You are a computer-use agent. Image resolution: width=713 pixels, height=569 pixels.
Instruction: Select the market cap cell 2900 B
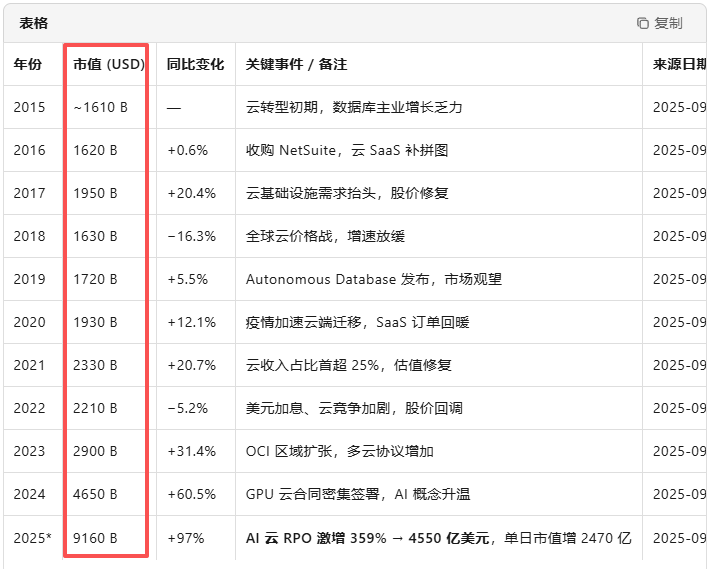pyautogui.click(x=95, y=451)
